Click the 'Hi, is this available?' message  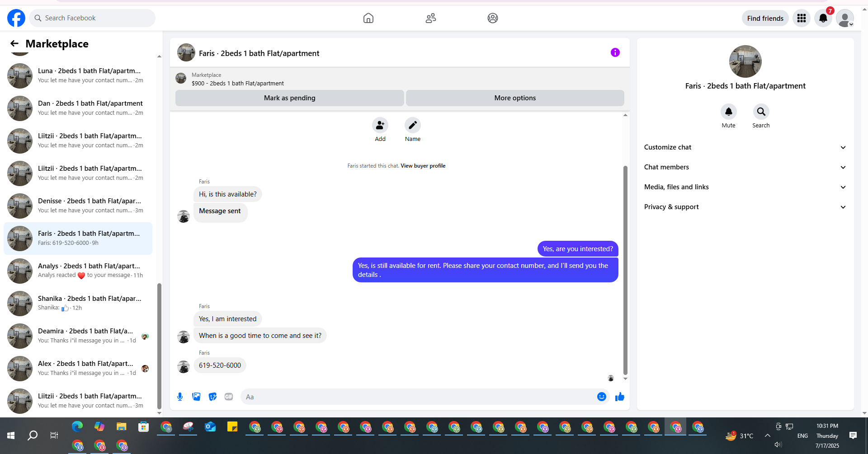tap(228, 194)
